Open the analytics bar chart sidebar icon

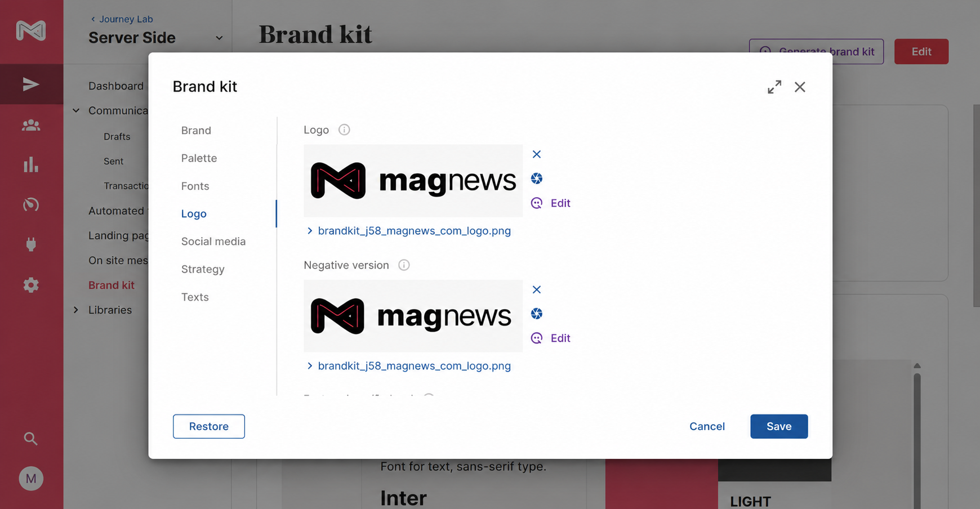(31, 164)
